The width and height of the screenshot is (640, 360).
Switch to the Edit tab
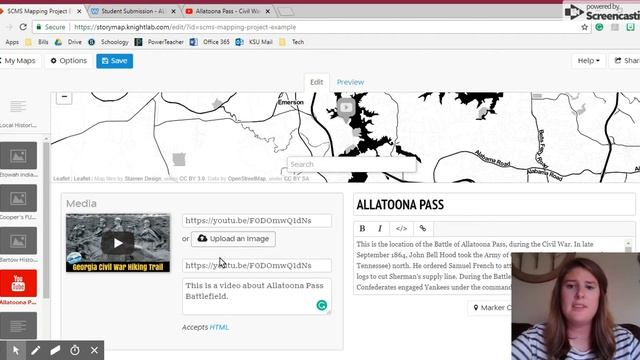[x=316, y=82]
